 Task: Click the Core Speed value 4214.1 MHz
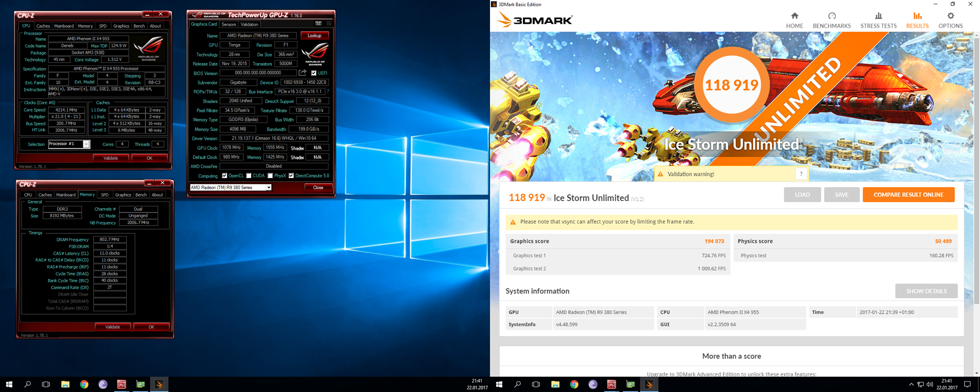(x=67, y=110)
